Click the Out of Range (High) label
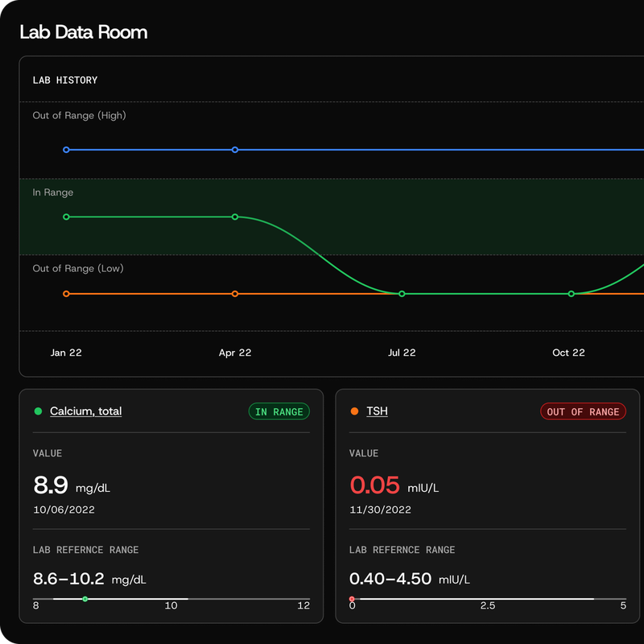Screen dimensions: 644x644 pos(79,116)
